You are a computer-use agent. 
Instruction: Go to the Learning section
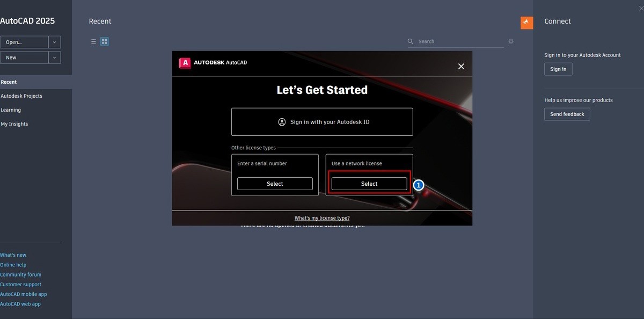pyautogui.click(x=11, y=110)
